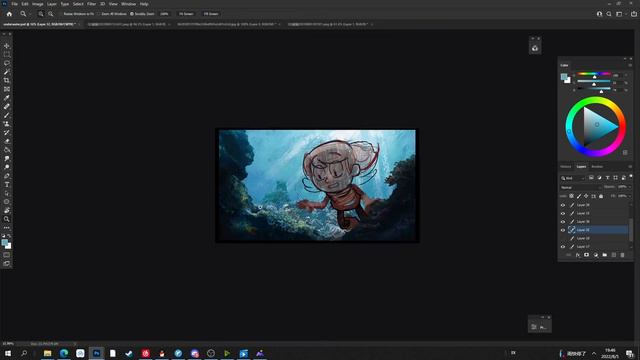
Task: Click the Fit Screen button
Action: (186, 14)
